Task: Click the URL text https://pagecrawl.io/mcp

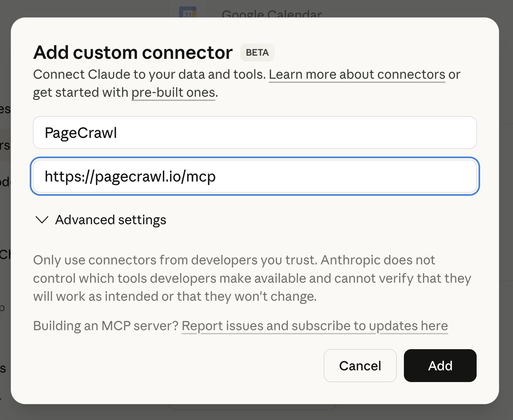Action: pos(130,176)
